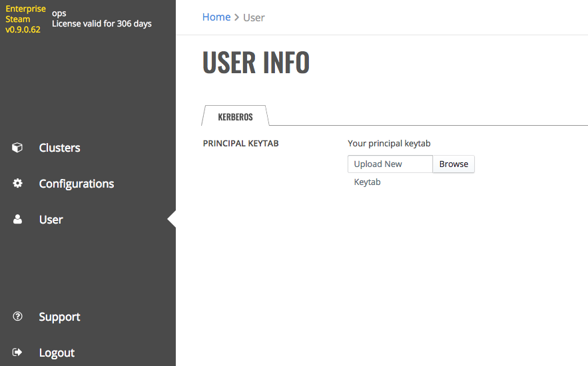Click the Logout arrow icon
Image resolution: width=588 pixels, height=366 pixels.
[x=17, y=352]
